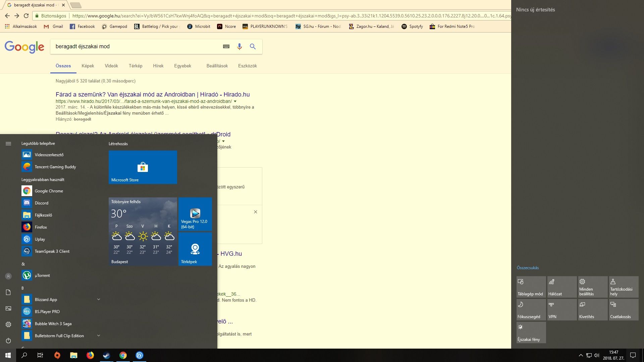Screen dimensions: 644x362
Task: Open the Steam icon on taskbar
Action: [107, 355]
